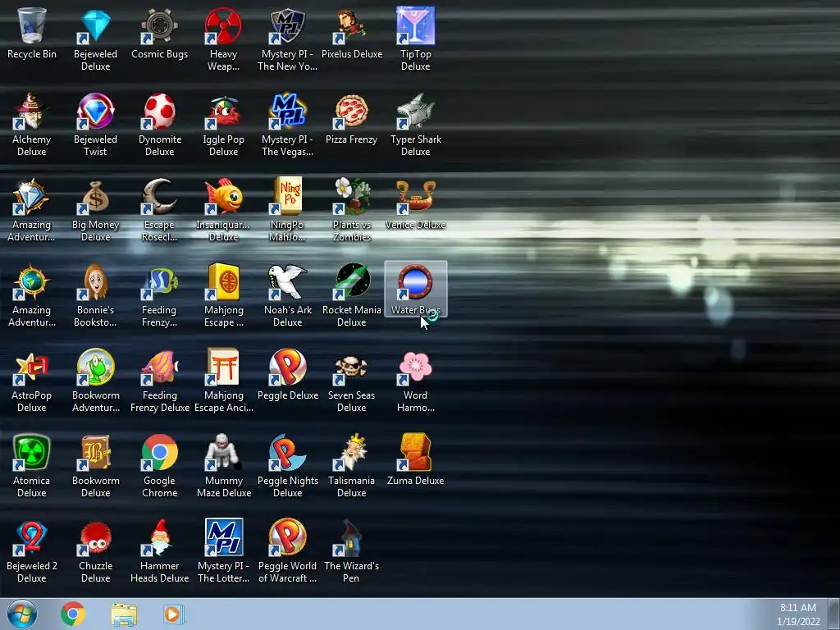Screen dimensions: 840x630
Task: Select the Bejeweled 2 Deluxe icon
Action: (32, 537)
